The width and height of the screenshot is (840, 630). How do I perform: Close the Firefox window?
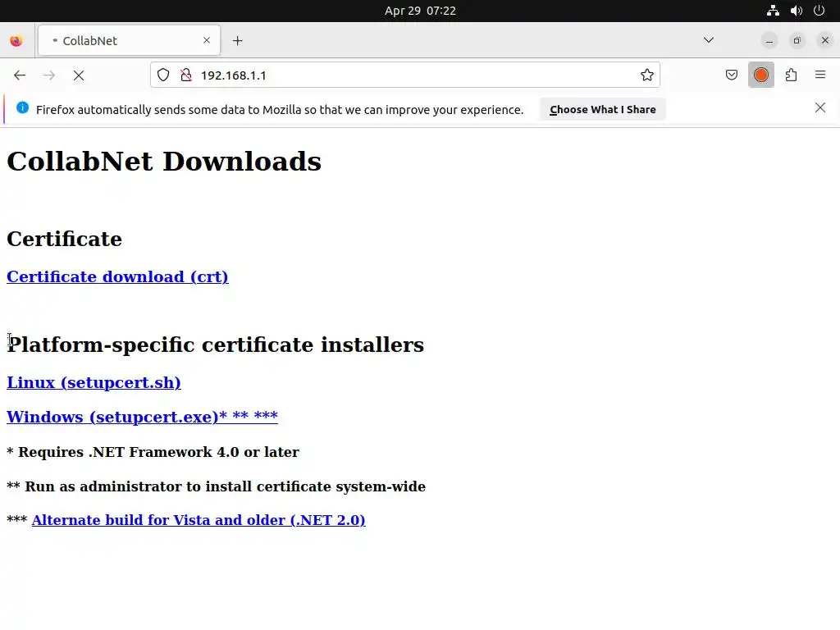(x=825, y=41)
